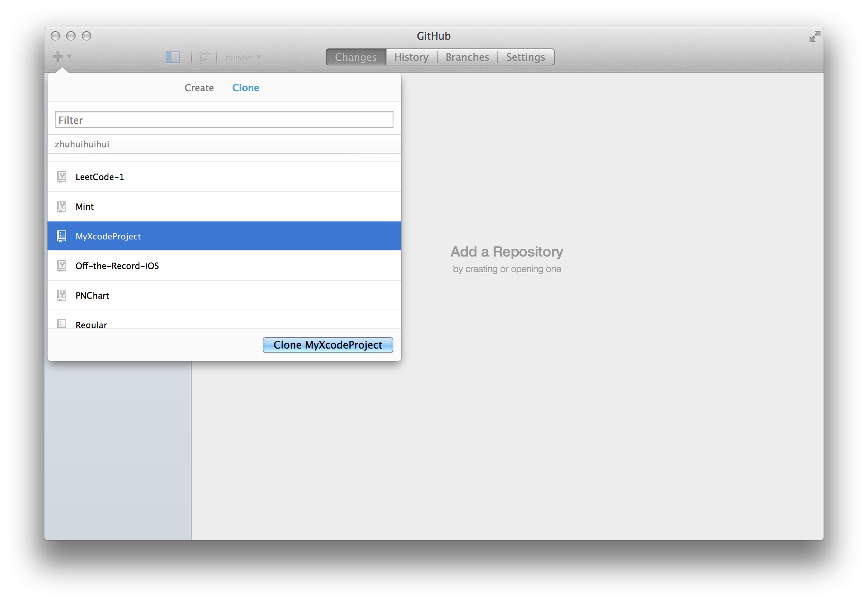
Task: Click the fork icon beside Off-the-Record-iOS
Action: click(62, 266)
